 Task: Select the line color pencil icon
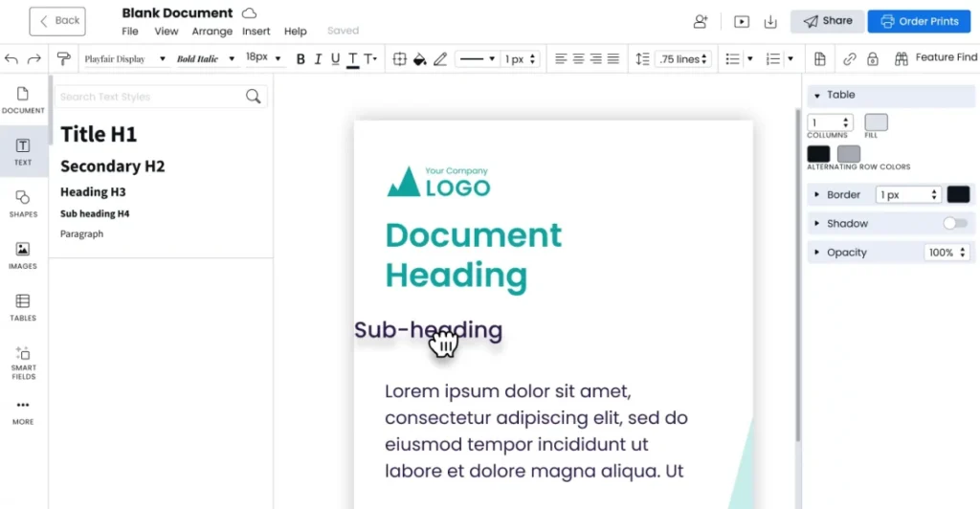pos(440,58)
